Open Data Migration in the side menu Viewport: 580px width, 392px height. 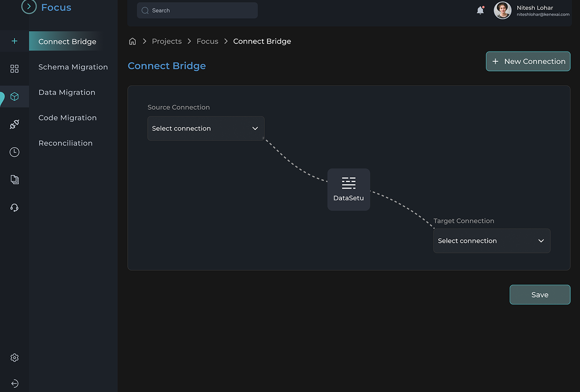click(x=67, y=92)
